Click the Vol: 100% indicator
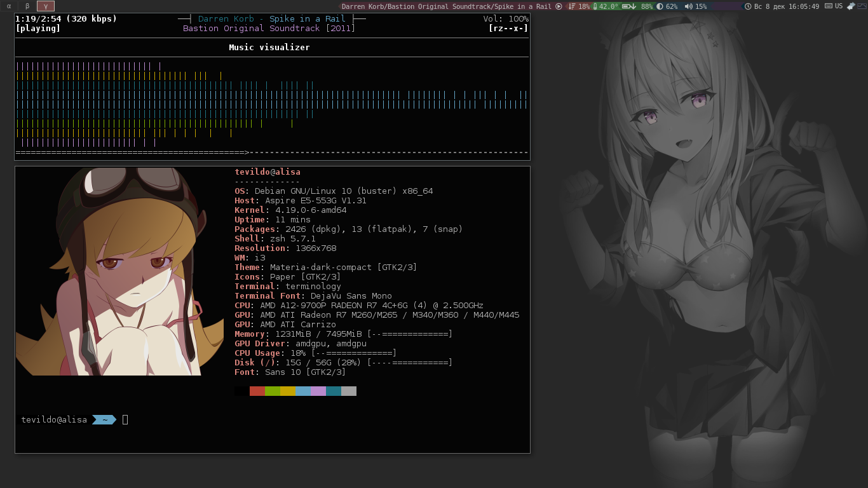This screenshot has height=488, width=868. [506, 19]
